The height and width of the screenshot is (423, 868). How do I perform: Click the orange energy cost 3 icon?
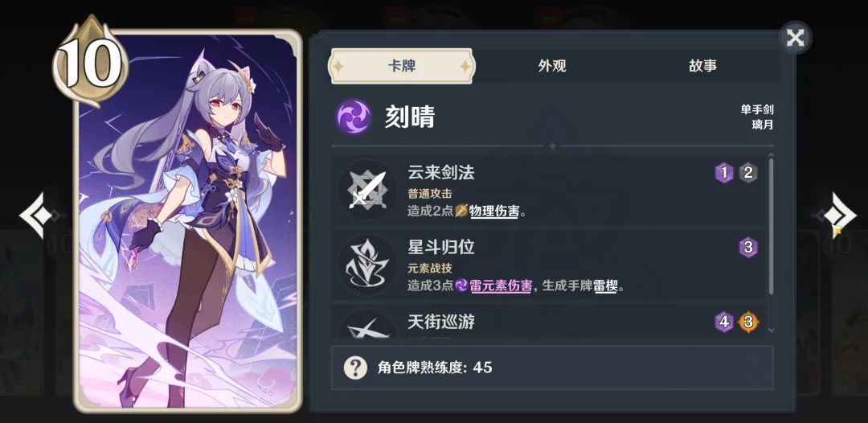pos(748,322)
